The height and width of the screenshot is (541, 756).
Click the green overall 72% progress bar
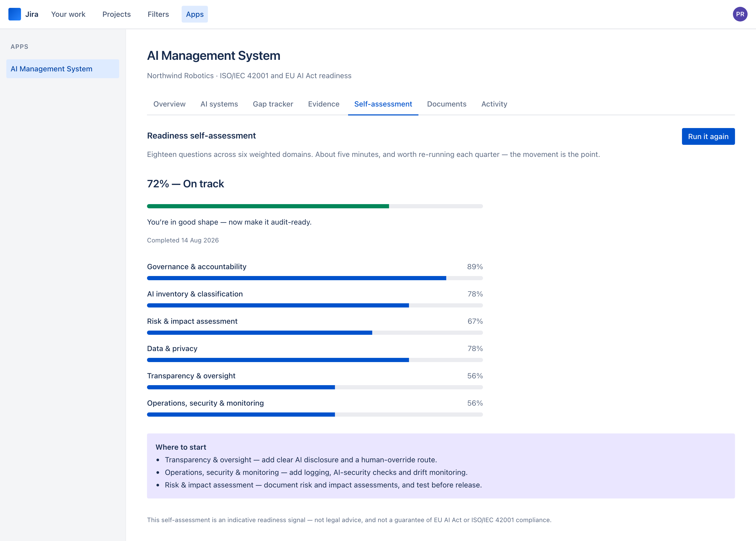click(315, 206)
